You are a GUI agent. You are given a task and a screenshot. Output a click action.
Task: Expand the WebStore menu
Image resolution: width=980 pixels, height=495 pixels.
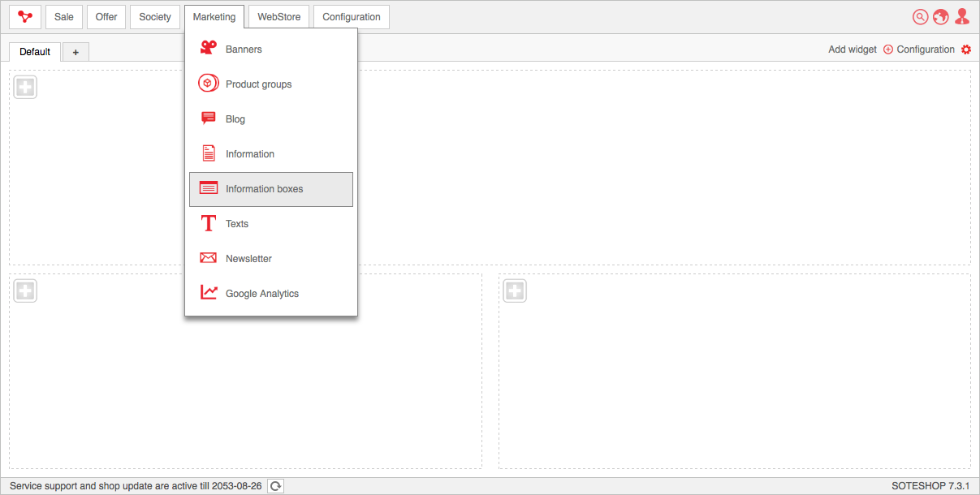pos(278,17)
